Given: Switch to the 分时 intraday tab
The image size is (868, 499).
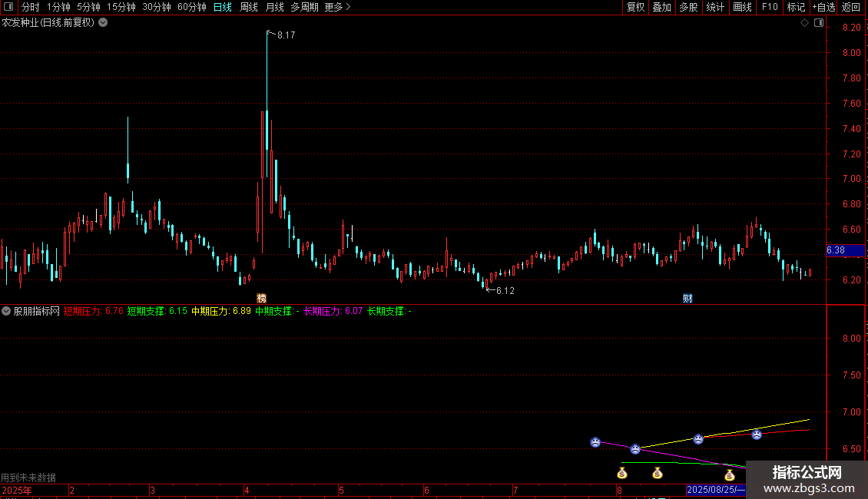Looking at the screenshot, I should pos(31,7).
